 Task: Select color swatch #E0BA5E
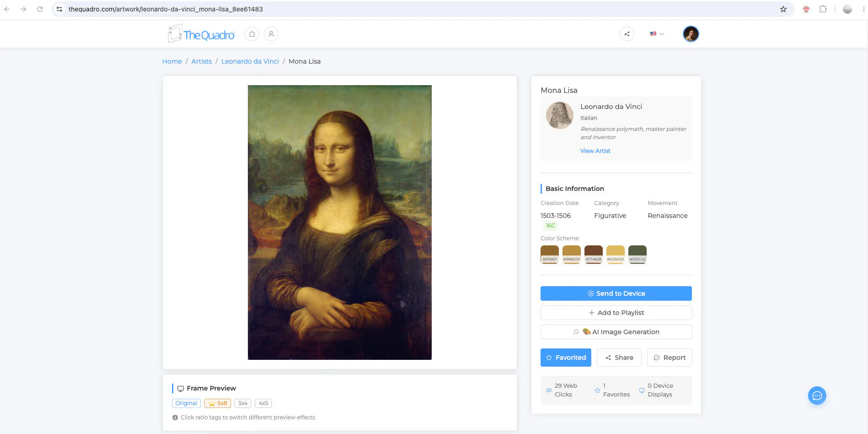coord(616,254)
